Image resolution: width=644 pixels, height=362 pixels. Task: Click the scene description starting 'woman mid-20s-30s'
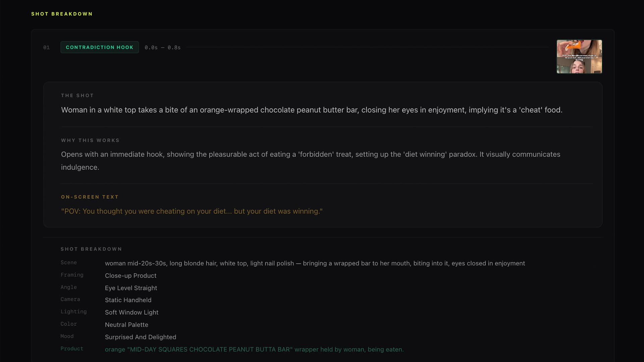315,263
